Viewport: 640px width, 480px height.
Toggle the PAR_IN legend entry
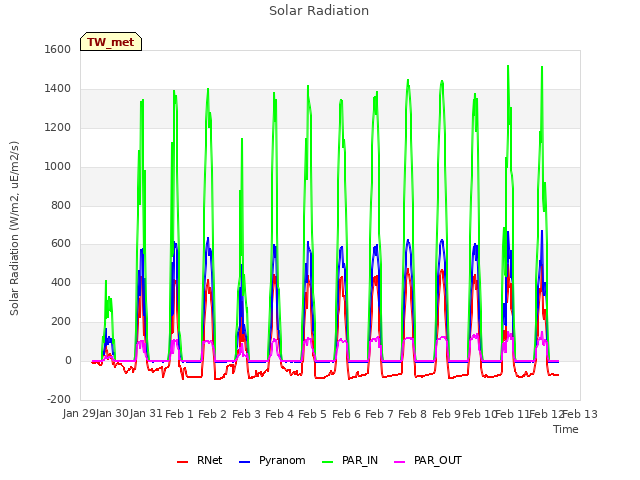[350, 460]
